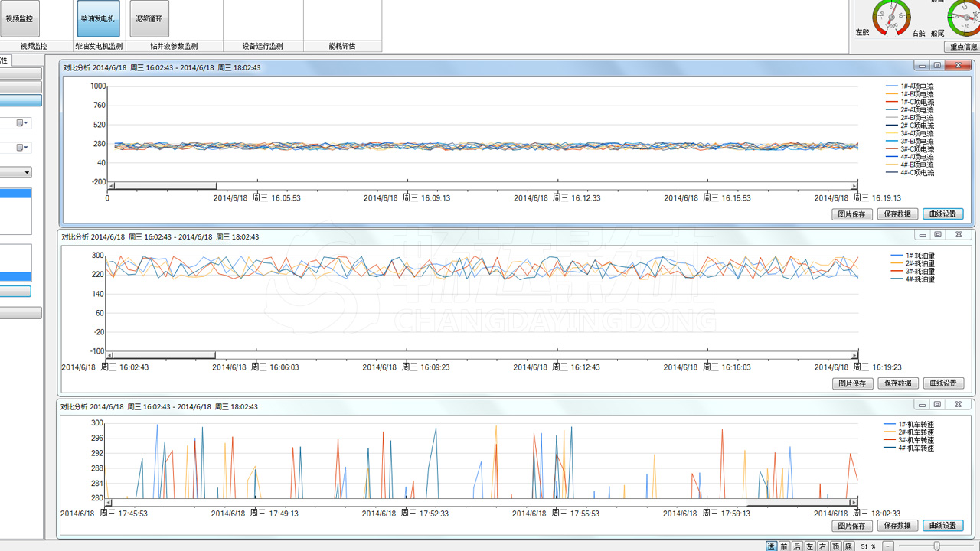Select the 柴油发电机 diesel generator button
The image size is (980, 551).
point(99,18)
